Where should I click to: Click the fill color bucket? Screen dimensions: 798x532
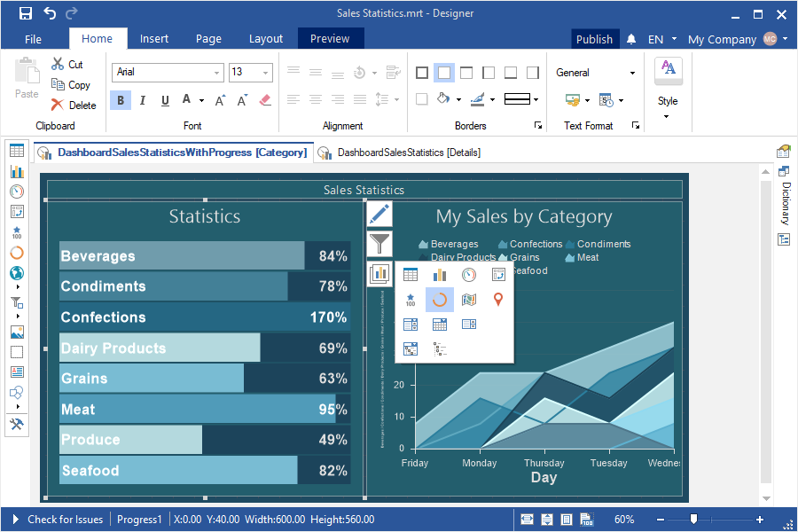point(444,98)
